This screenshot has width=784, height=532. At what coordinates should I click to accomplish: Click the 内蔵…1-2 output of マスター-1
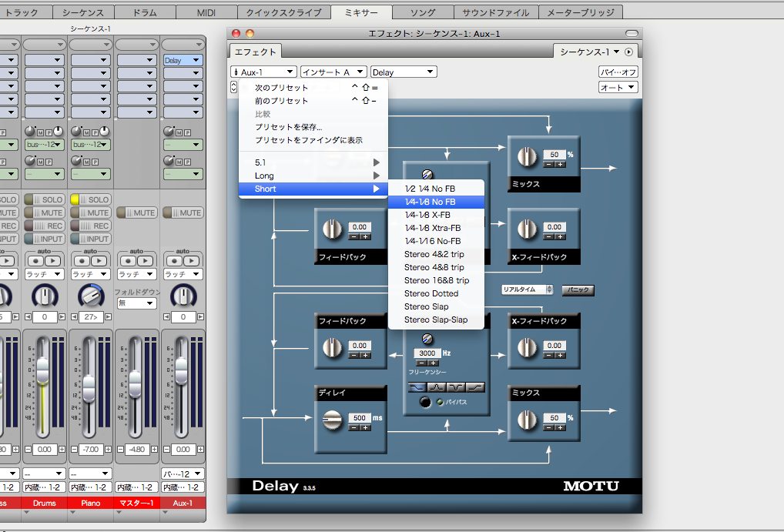point(136,487)
